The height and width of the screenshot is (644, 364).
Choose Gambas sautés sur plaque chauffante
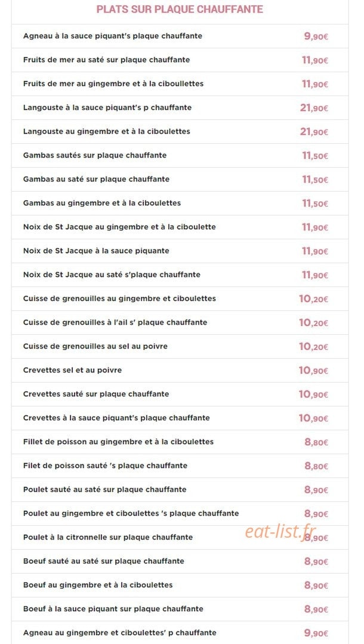coord(180,155)
